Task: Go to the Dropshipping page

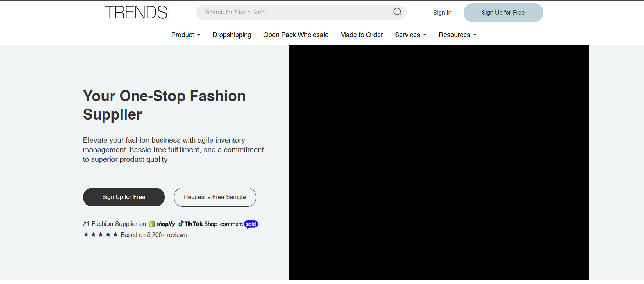Action: 232,35
